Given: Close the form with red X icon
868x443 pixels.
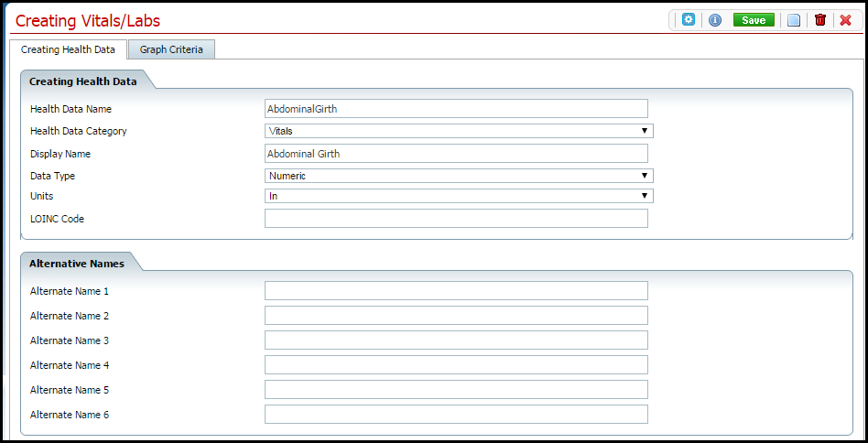Looking at the screenshot, I should point(845,20).
